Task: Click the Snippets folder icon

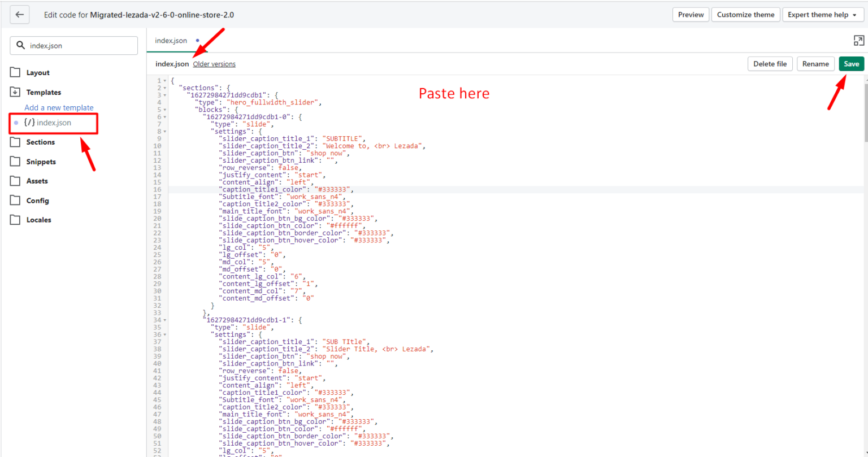Action: tap(15, 162)
